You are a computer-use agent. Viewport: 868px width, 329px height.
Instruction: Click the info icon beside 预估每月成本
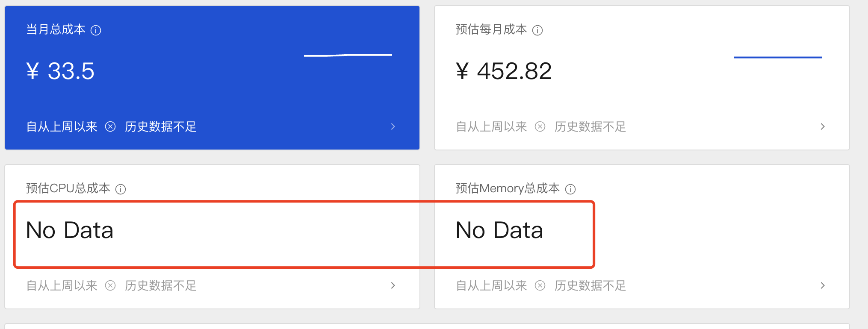click(538, 30)
